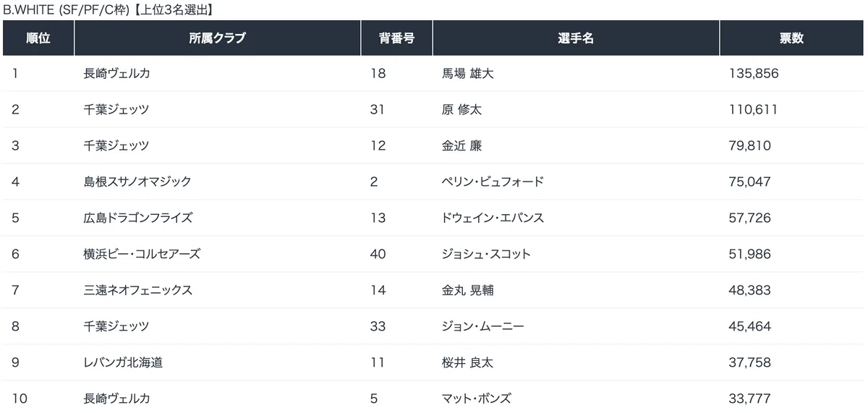Click the club 広島ドラゴンフライズ

[x=138, y=218]
